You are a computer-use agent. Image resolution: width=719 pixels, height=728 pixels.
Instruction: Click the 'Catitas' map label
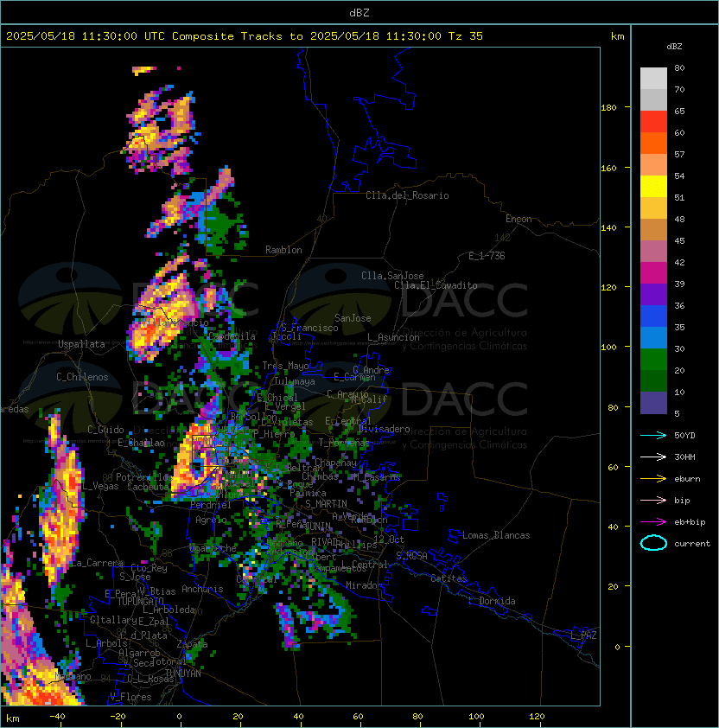click(x=449, y=578)
